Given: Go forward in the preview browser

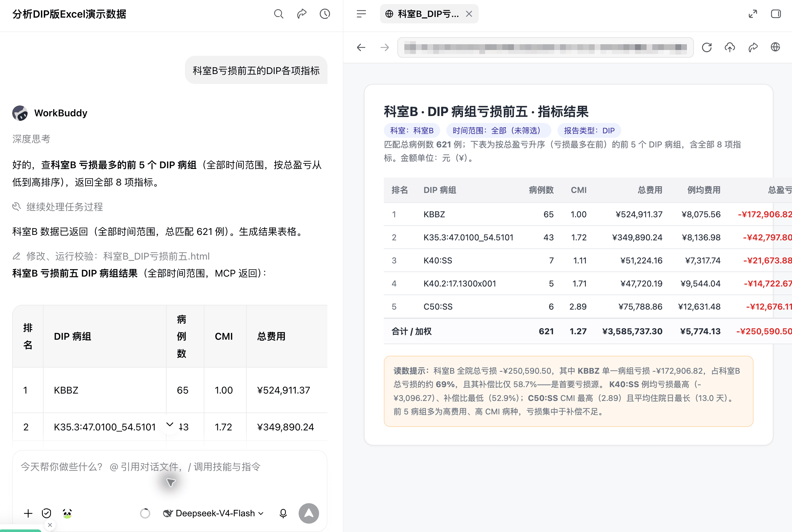Looking at the screenshot, I should pos(385,47).
